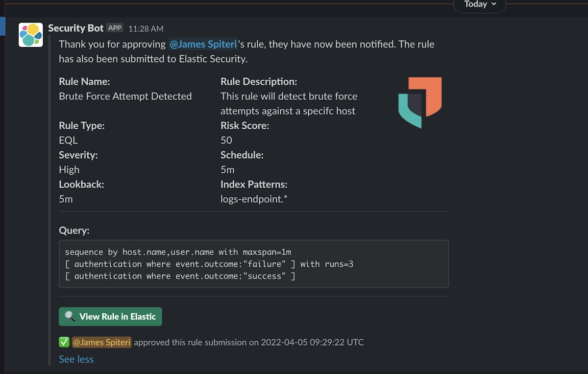Click the Elastic Security shield logo
Viewport: 588px width, 374px height.
(x=420, y=102)
